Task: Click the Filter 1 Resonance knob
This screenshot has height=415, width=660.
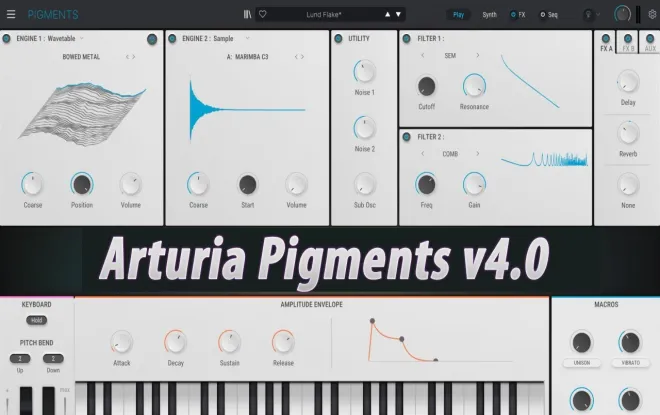Action: (474, 86)
